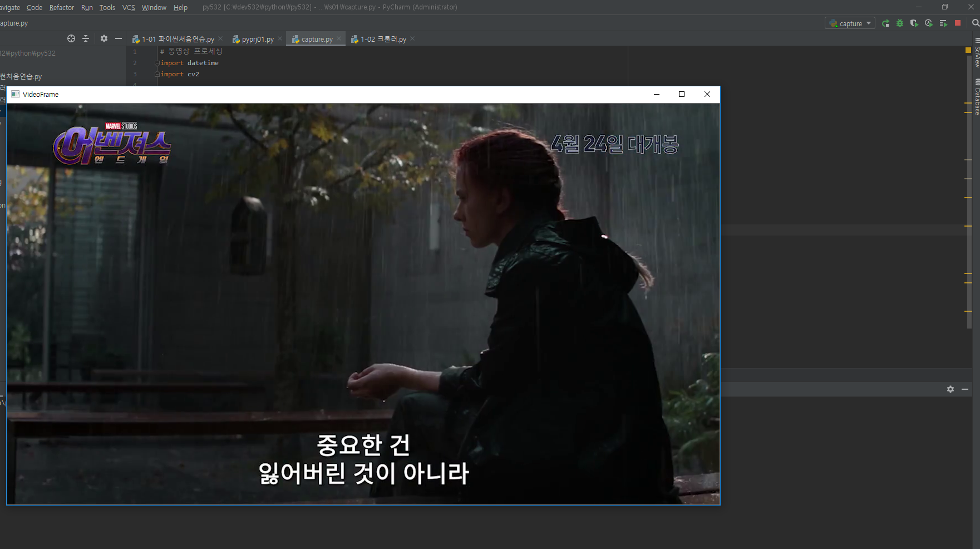Open the SciView side panel
This screenshot has width=980, height=549.
pos(977,53)
